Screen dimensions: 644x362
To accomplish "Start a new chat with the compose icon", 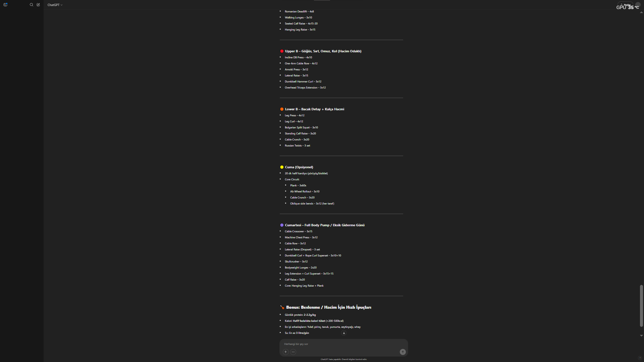I will coord(38,5).
